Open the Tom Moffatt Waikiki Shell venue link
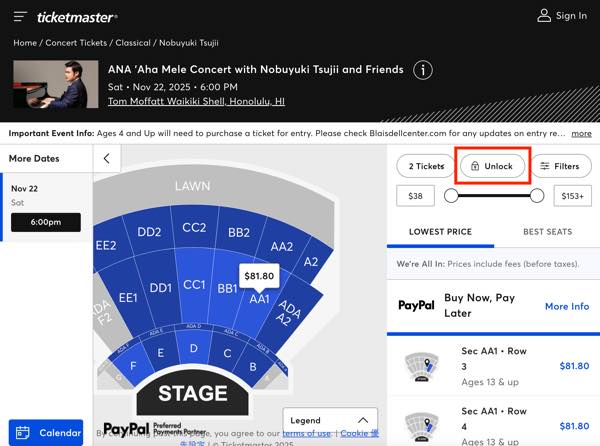 pos(196,101)
